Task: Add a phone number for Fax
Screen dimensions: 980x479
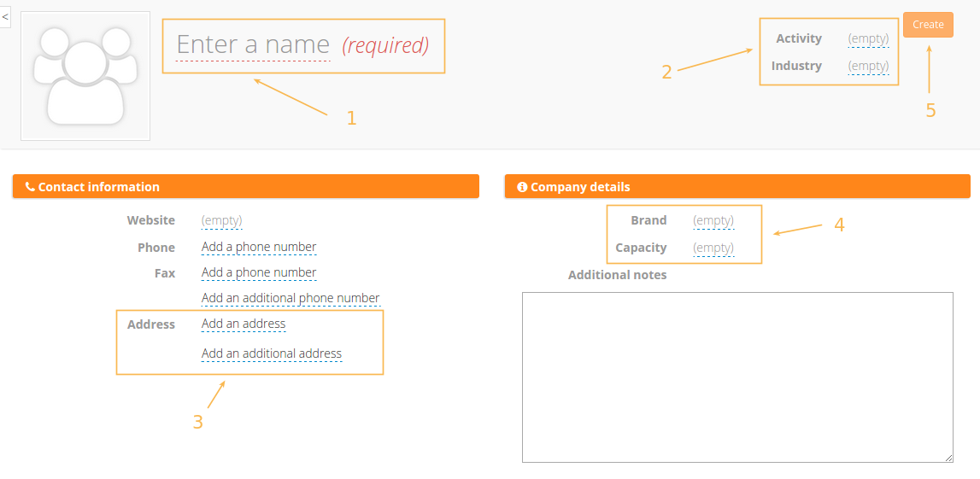Action: (259, 273)
